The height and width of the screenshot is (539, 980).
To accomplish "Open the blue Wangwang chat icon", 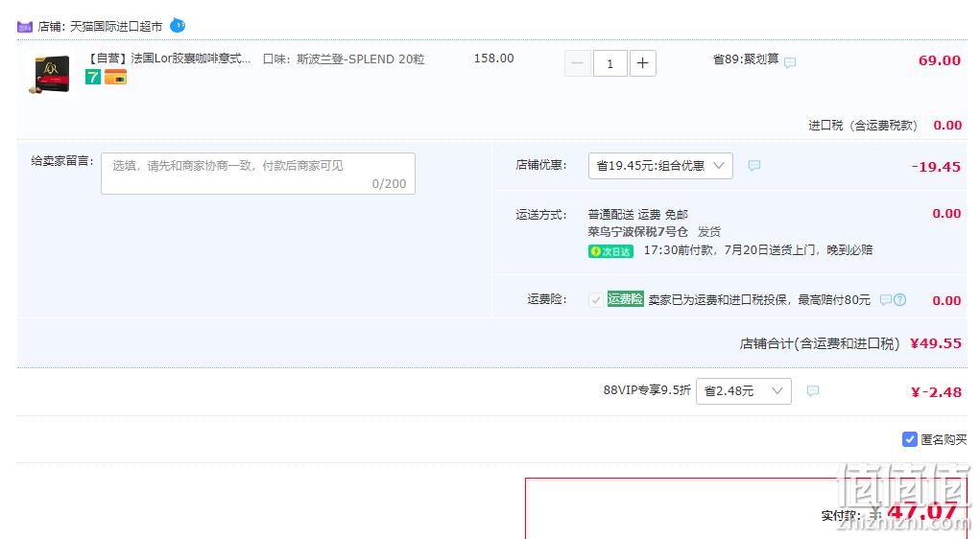I will [x=178, y=26].
